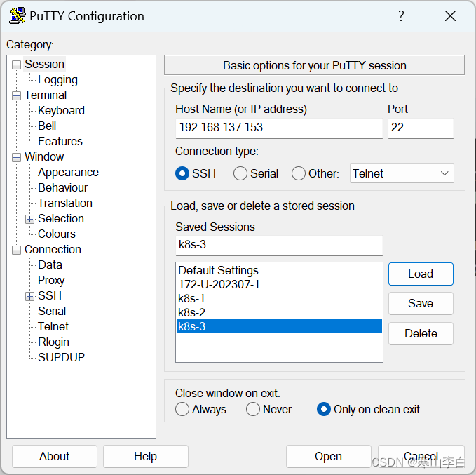Collapse the Terminal tree node

16,95
